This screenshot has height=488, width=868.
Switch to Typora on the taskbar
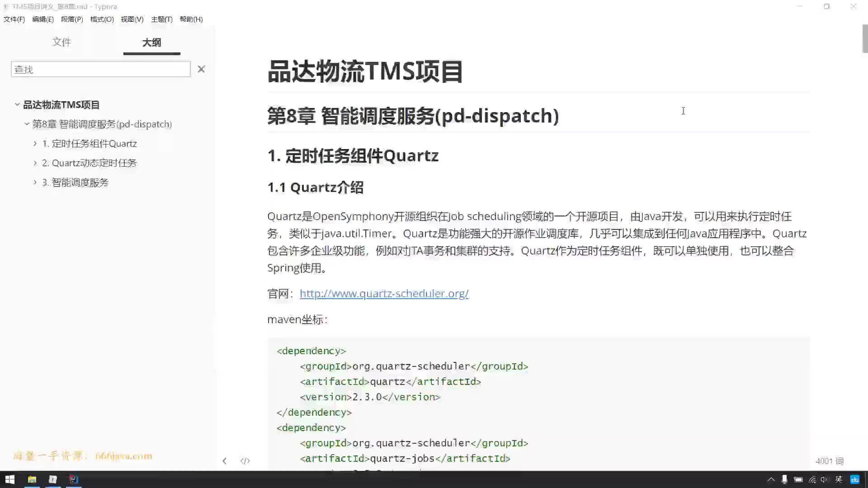point(52,479)
